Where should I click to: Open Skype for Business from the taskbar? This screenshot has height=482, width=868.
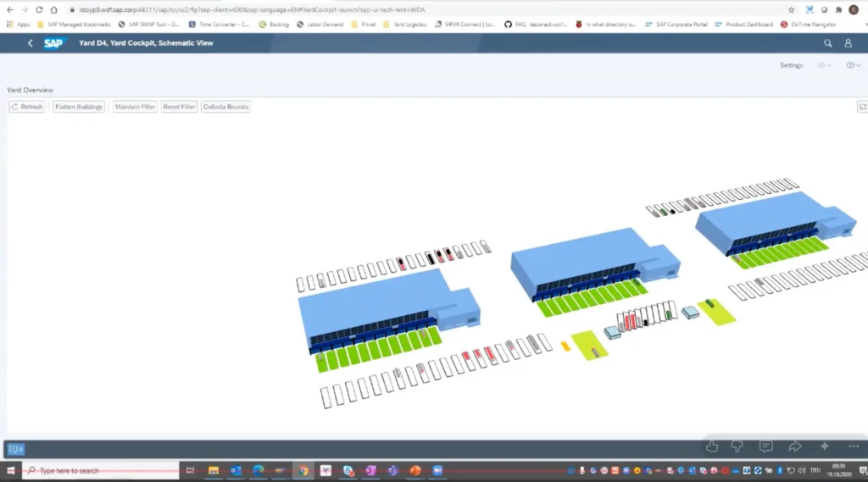[x=348, y=471]
